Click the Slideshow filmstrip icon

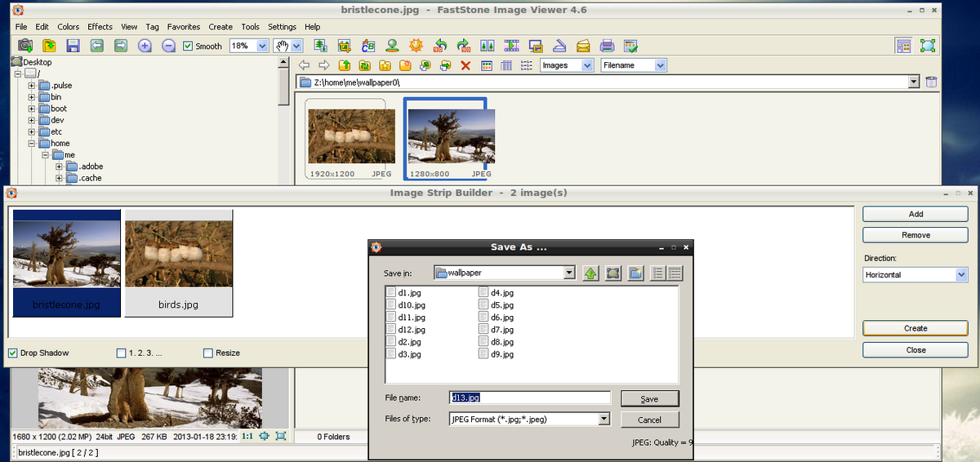point(512,46)
